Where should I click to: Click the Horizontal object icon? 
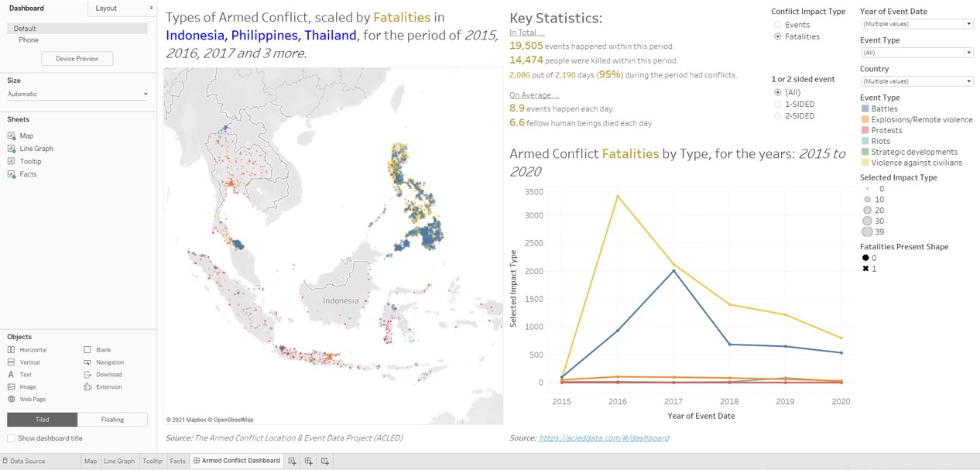[x=12, y=350]
